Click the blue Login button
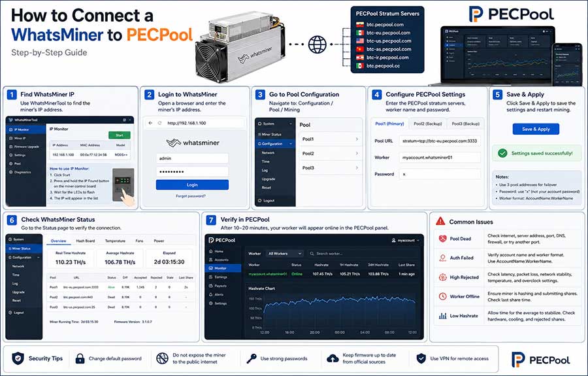Image resolution: width=588 pixels, height=376 pixels. coord(192,184)
